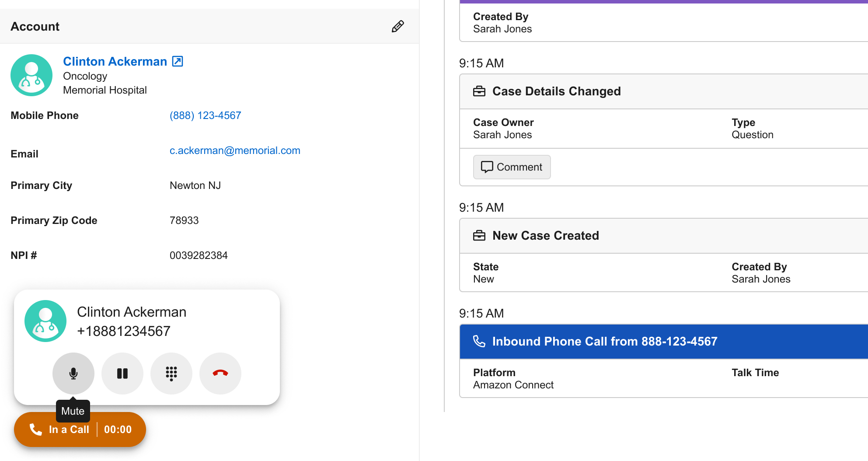Mute the call with the microphone button
Image resolution: width=868 pixels, height=461 pixels.
[73, 374]
